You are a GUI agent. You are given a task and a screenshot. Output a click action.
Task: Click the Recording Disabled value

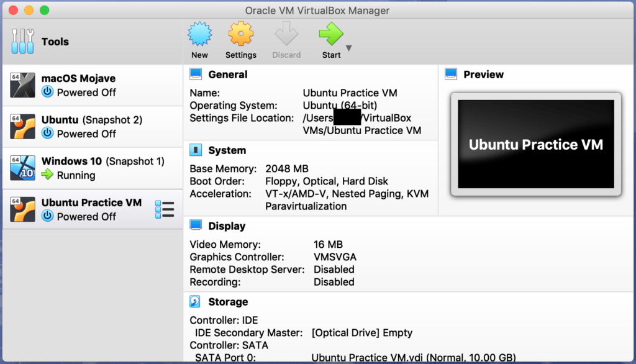click(x=334, y=282)
